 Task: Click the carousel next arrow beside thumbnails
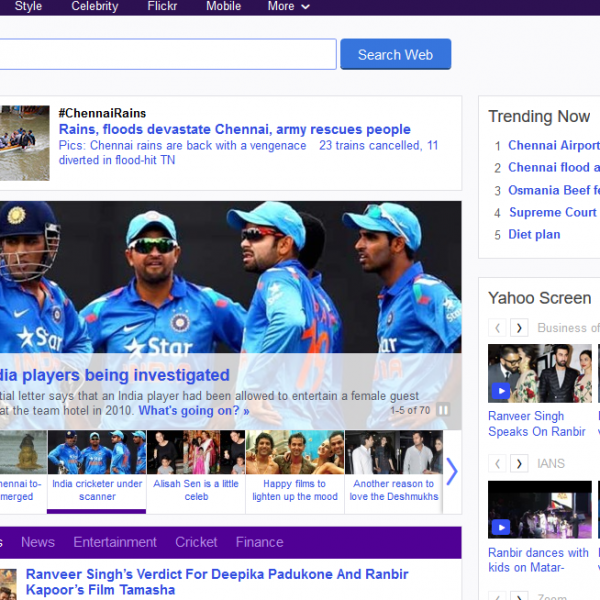pos(451,471)
